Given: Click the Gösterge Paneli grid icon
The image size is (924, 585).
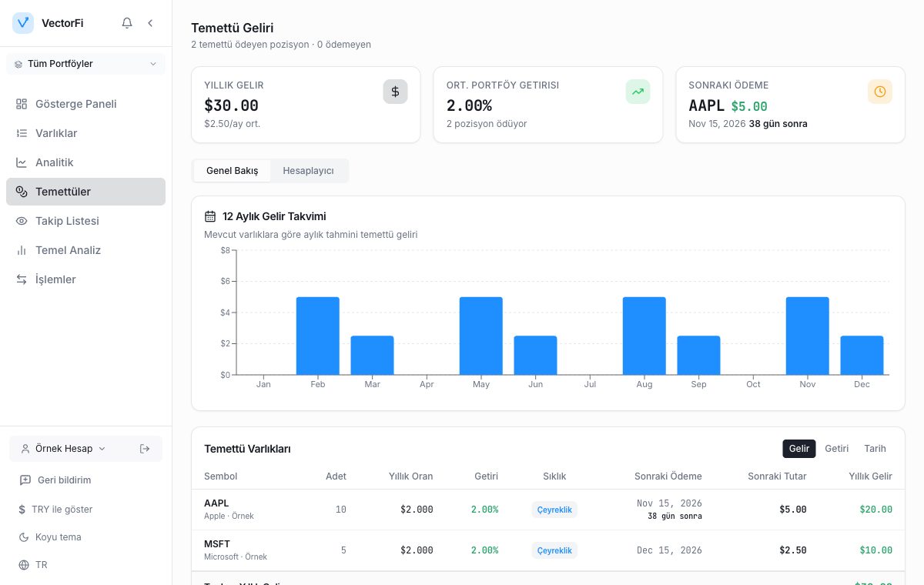Looking at the screenshot, I should (22, 104).
